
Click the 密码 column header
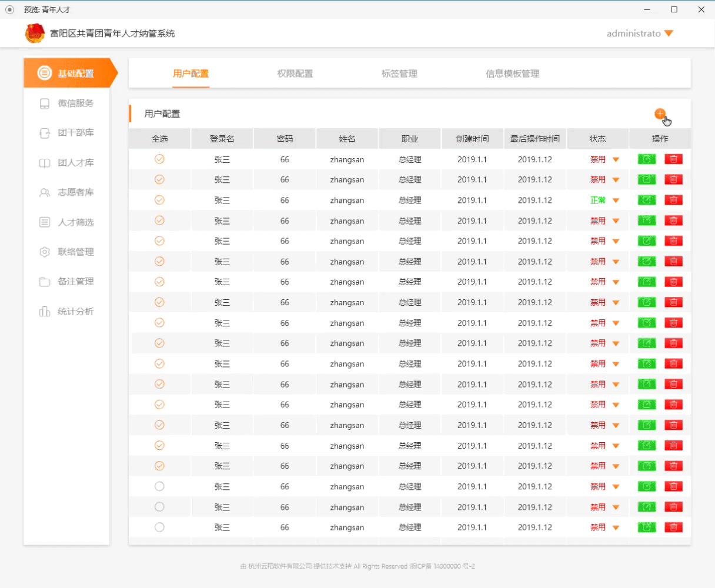click(285, 139)
